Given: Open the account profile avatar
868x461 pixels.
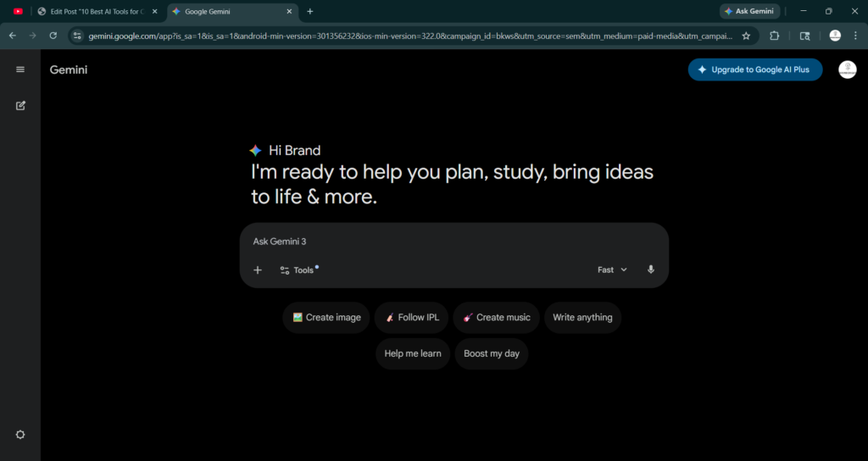Looking at the screenshot, I should (x=847, y=69).
